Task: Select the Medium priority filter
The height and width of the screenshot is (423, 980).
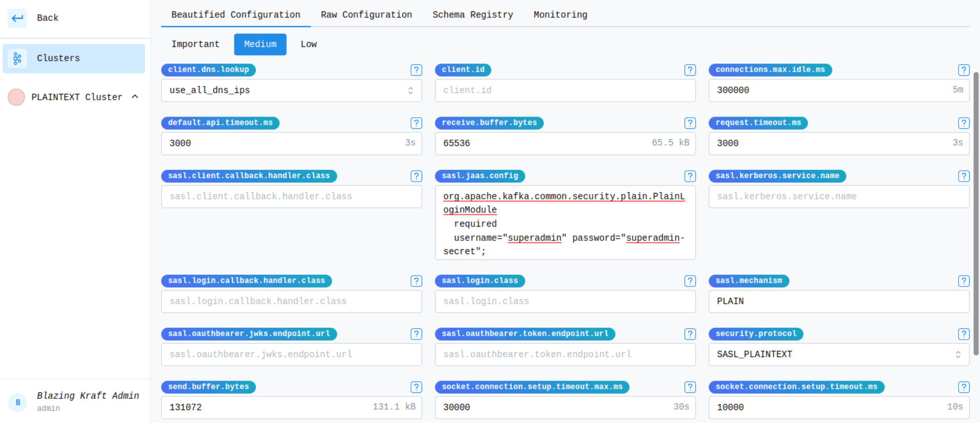Action: (260, 44)
